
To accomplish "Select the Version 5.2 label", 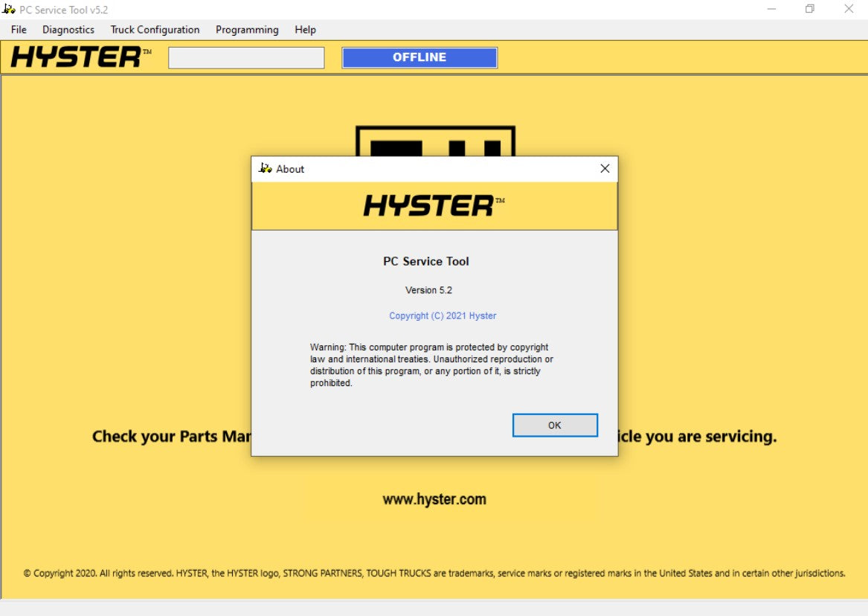I will (x=429, y=290).
